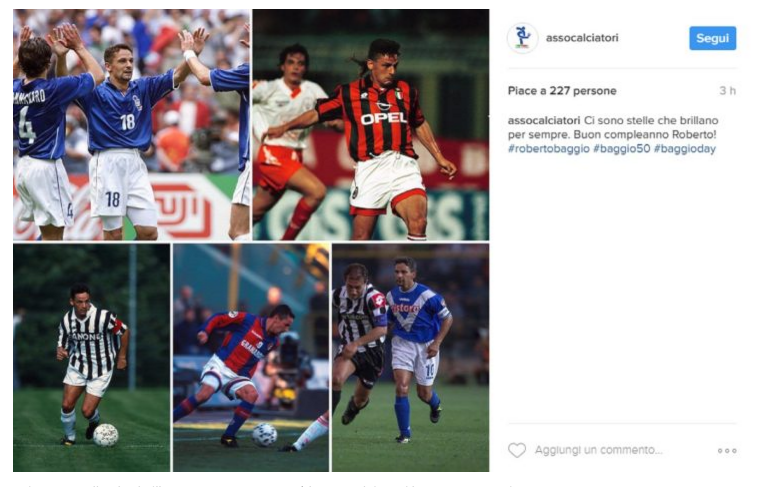Open the #robertobaggio hashtag
767x487 pixels.
pyautogui.click(x=548, y=149)
